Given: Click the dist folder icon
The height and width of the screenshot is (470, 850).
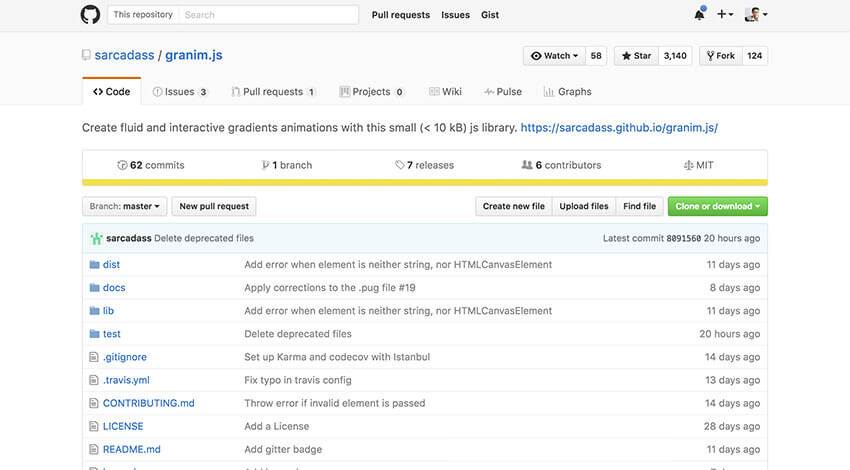Looking at the screenshot, I should click(94, 265).
